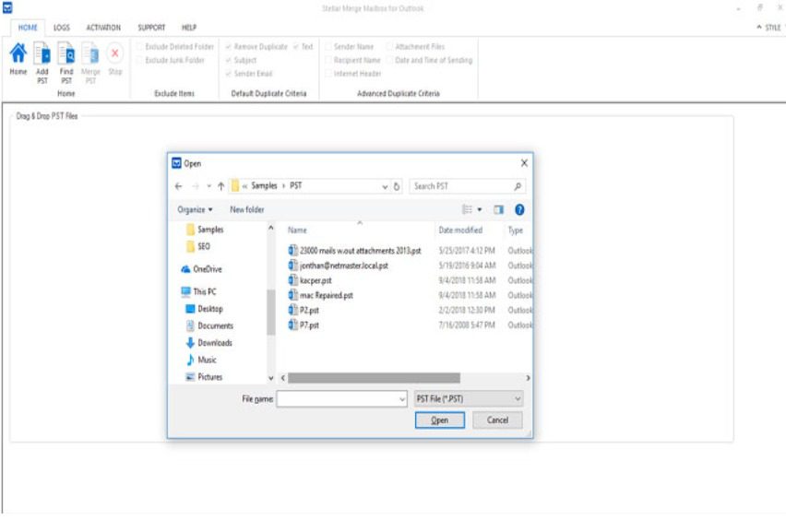Open the SUPPORT tab
Image resolution: width=786 pixels, height=532 pixels.
(151, 28)
